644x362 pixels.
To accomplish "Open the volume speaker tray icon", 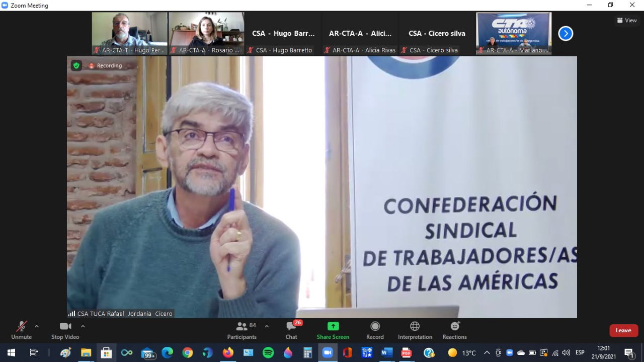I will [567, 352].
